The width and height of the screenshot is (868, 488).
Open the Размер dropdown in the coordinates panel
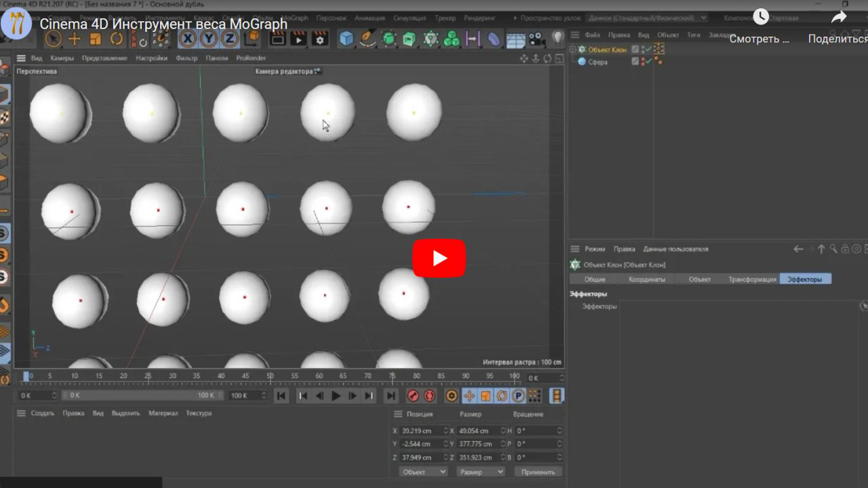[x=480, y=471]
